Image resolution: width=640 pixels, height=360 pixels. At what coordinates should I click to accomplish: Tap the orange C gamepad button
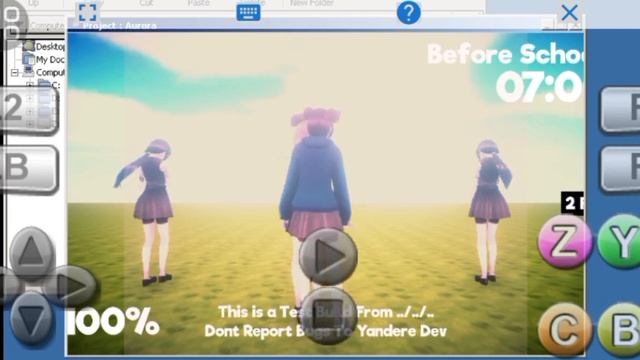coord(565,329)
